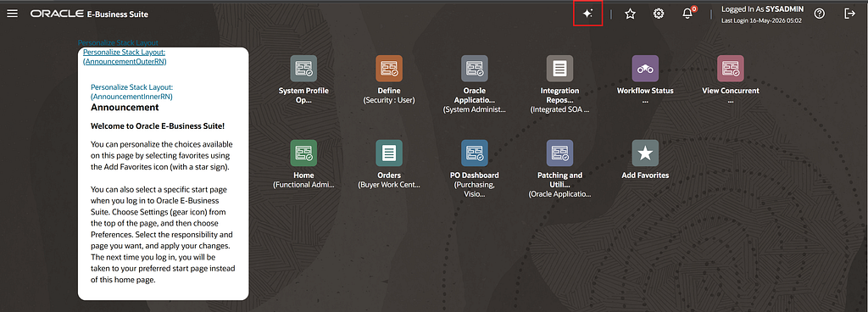The width and height of the screenshot is (868, 312).
Task: Open the Oracle Applicatio... tile icon
Action: (x=475, y=69)
